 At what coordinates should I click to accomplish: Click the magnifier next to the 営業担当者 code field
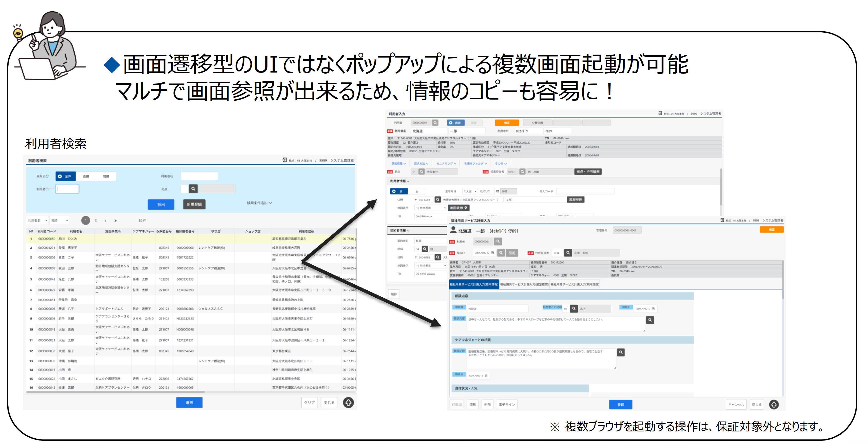523,172
